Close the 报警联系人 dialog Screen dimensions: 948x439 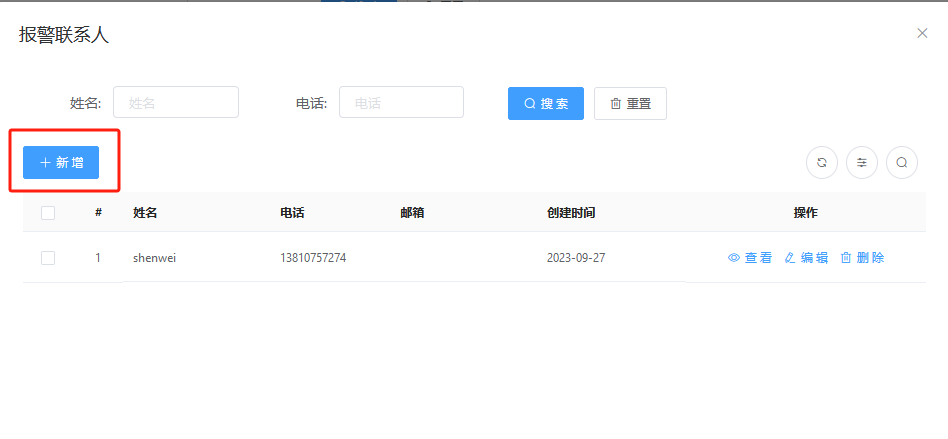[x=922, y=33]
